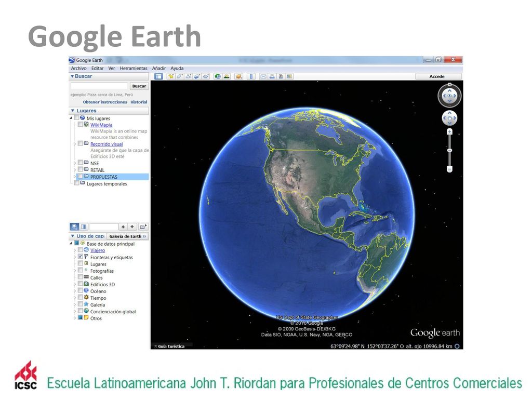This screenshot has height=399, width=532.
Task: Click the Add Path toolbar icon
Action: pos(189,76)
